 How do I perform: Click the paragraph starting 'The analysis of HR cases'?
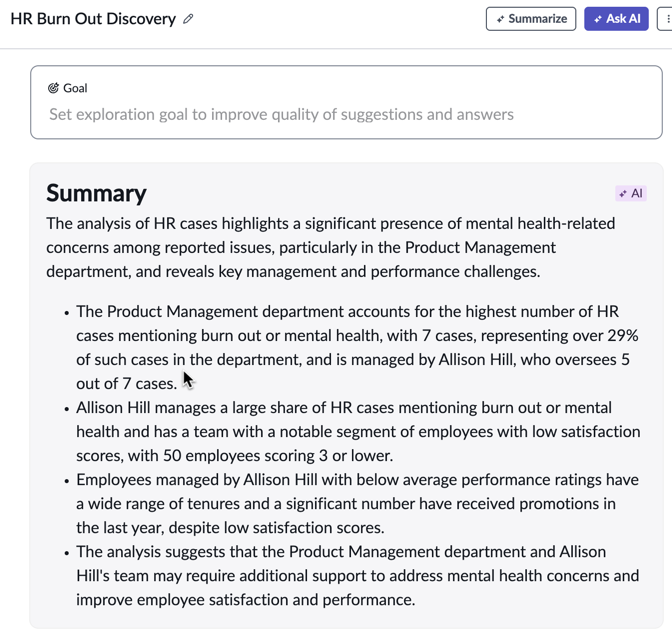330,248
